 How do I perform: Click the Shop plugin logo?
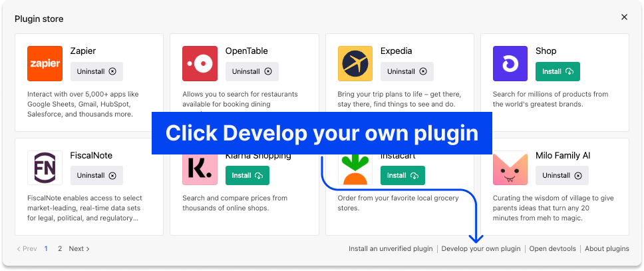[510, 63]
